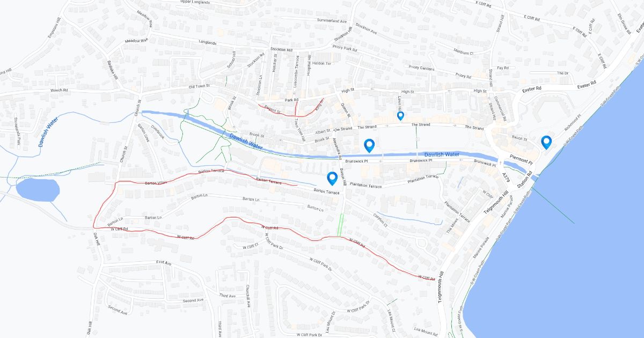Select the Meldrum Cl label
The image size is (644, 338).
click(463, 53)
